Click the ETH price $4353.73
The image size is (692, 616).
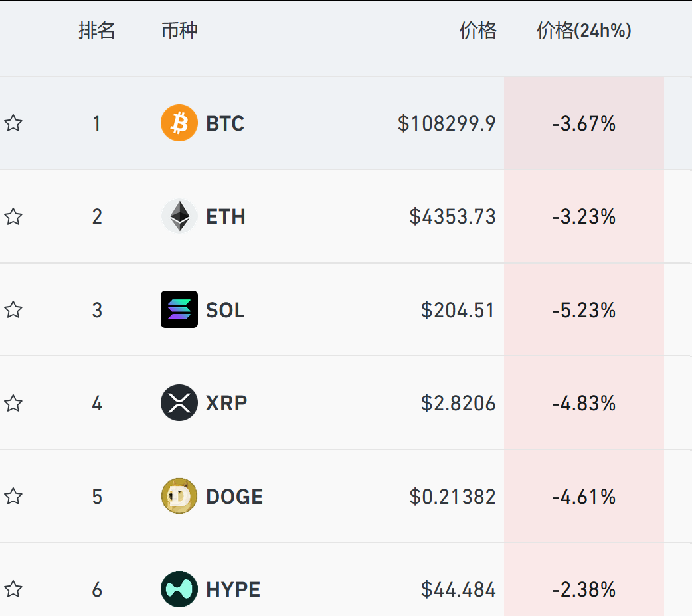click(x=452, y=217)
